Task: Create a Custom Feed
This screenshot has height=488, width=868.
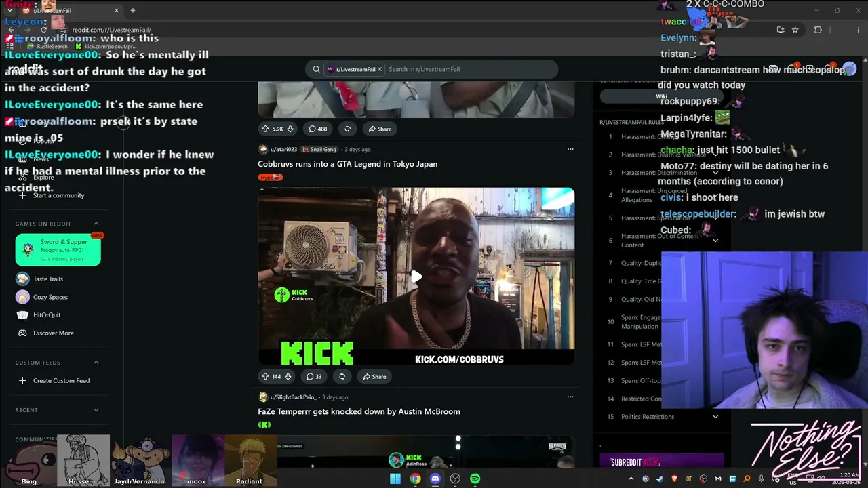Action: [x=61, y=381]
